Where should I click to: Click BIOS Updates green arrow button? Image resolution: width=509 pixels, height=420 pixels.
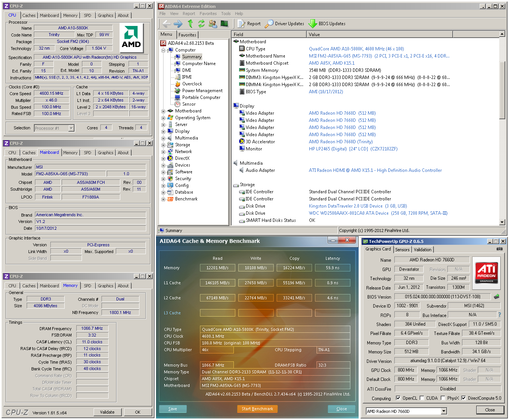pyautogui.click(x=327, y=24)
